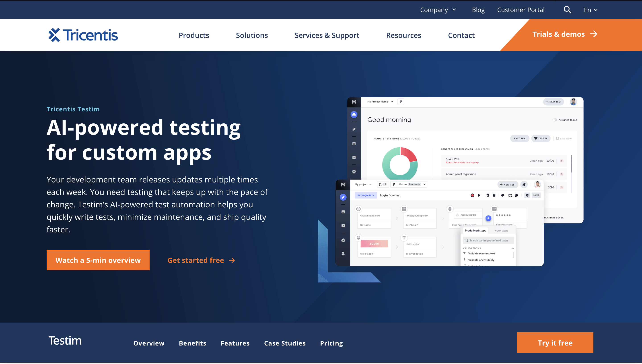Click the Home icon in the dashboard sidebar
The height and width of the screenshot is (364, 642).
(x=354, y=115)
